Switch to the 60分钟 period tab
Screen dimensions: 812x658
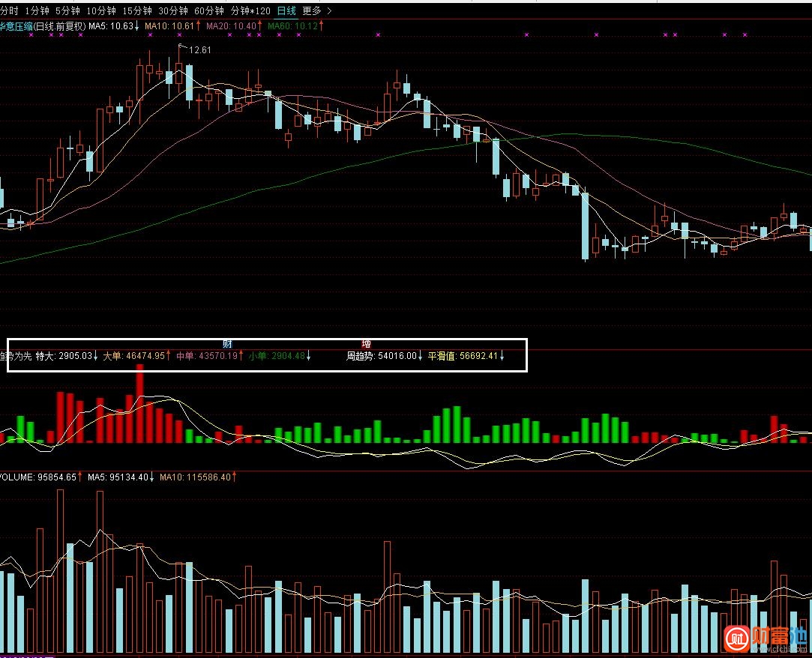coord(208,10)
